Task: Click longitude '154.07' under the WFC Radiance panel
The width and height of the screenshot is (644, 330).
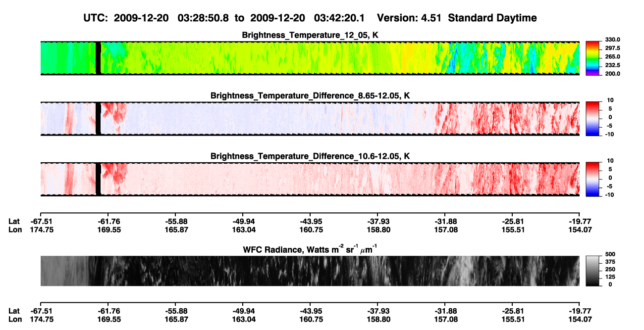Action: [580, 319]
